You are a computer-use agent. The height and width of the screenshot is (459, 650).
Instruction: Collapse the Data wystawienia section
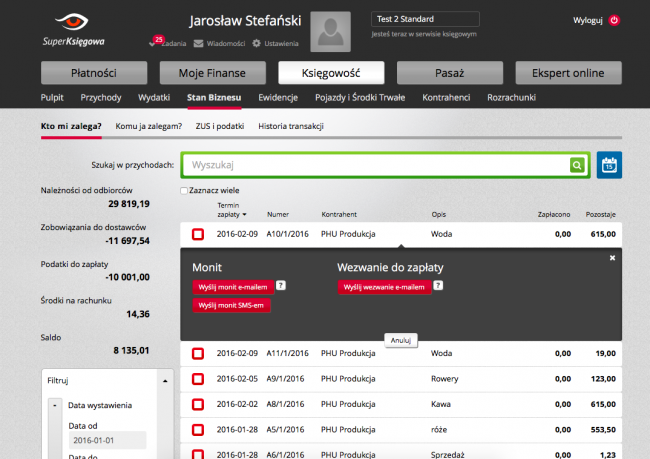point(55,406)
